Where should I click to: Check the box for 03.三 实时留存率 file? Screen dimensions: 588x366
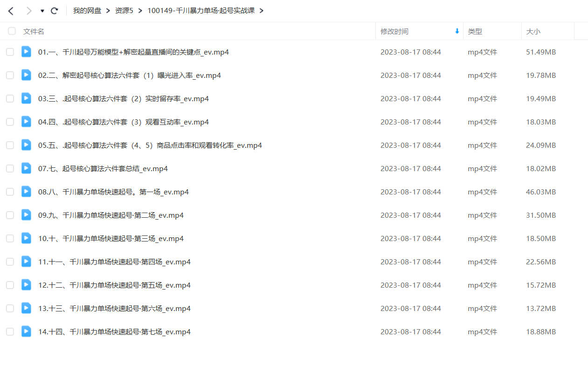[10, 98]
